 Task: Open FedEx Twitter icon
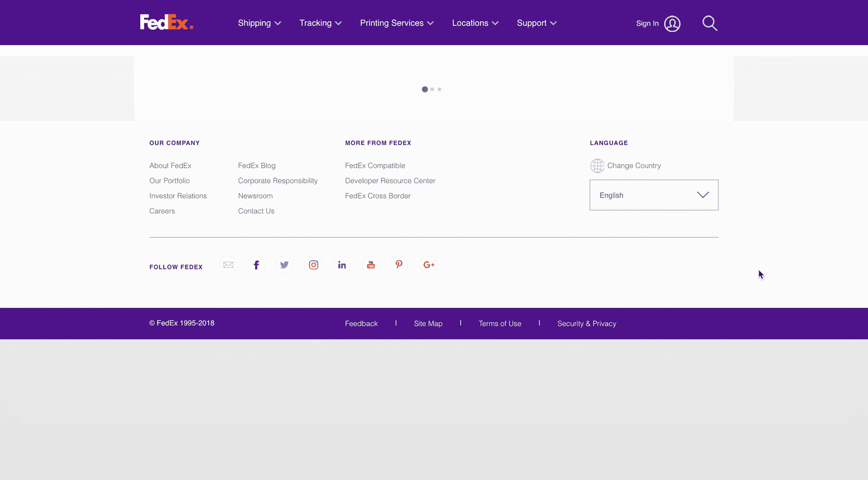[284, 265]
